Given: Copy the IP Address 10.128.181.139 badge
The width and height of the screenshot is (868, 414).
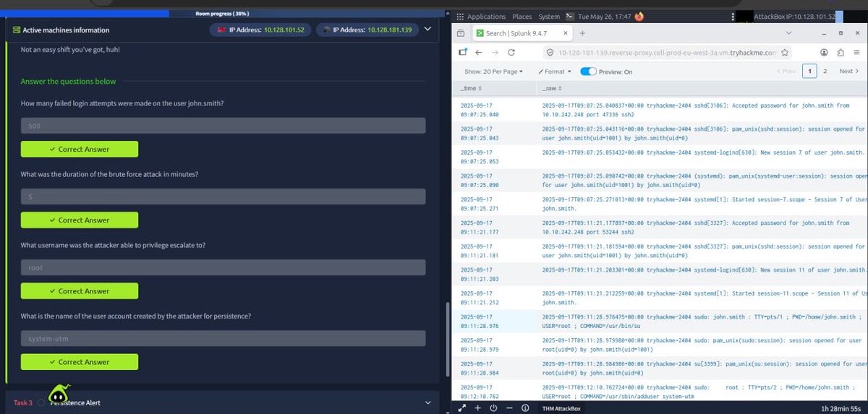Looking at the screenshot, I should click(x=367, y=30).
